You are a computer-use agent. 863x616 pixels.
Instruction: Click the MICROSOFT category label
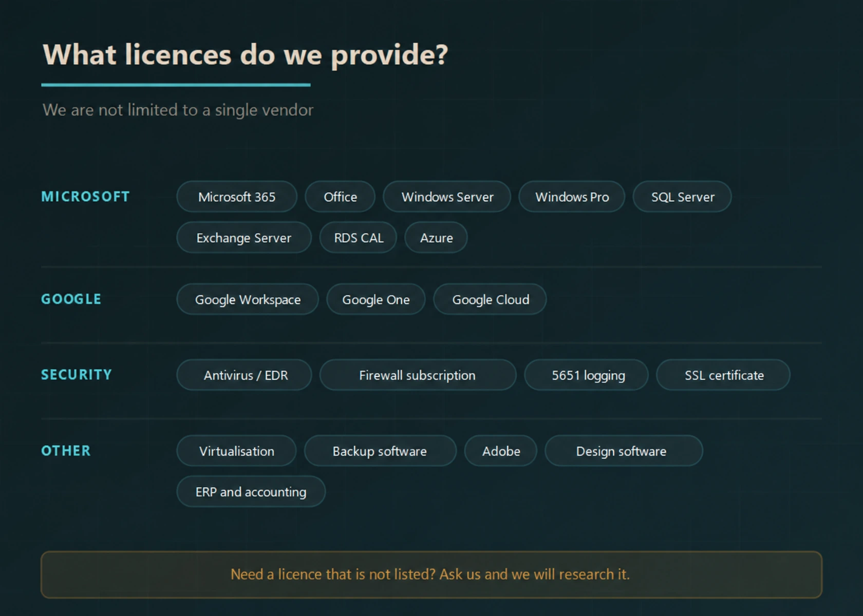coord(85,197)
